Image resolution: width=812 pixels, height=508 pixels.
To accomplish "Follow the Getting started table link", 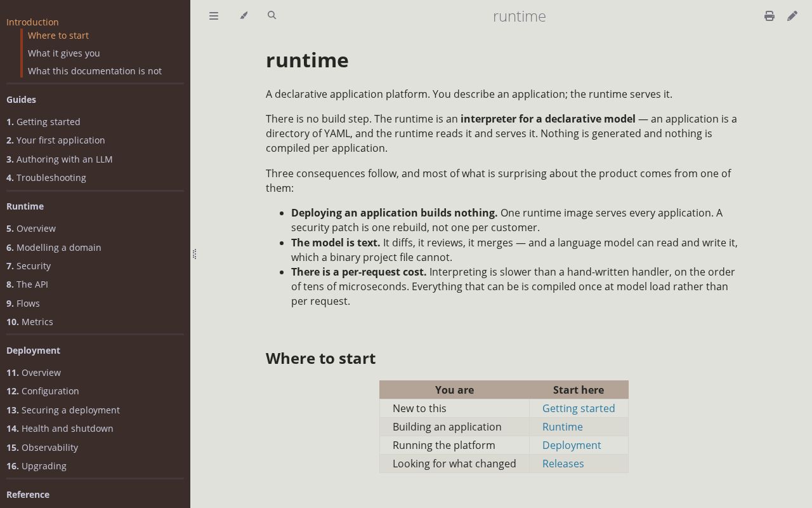I will [x=579, y=408].
